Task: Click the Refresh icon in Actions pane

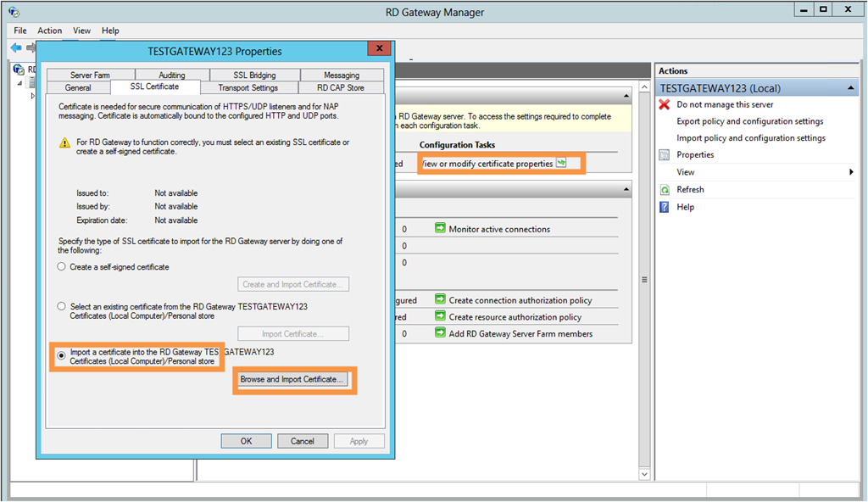Action: pyautogui.click(x=665, y=190)
